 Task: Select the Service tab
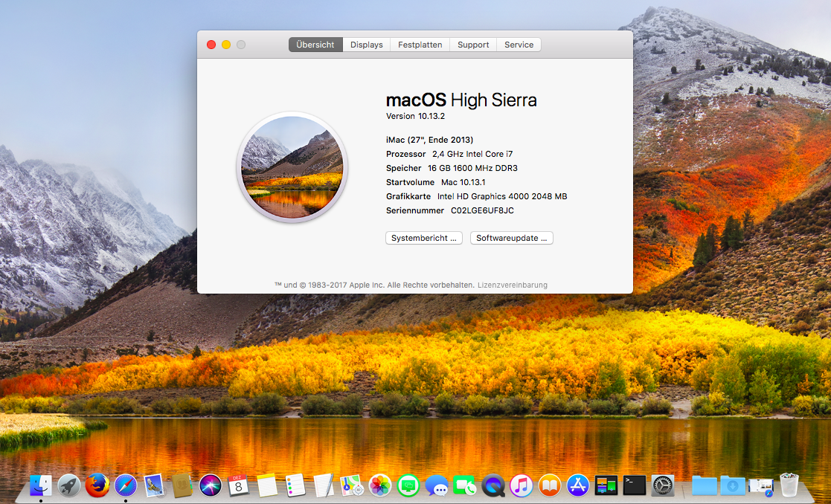(x=519, y=45)
